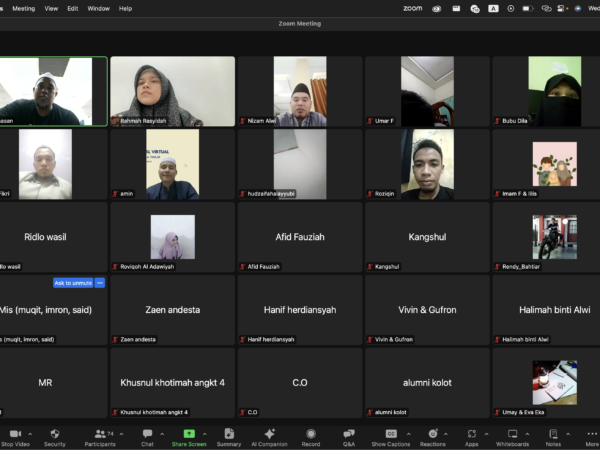The height and width of the screenshot is (450, 600).
Task: Select Roviqoh Al Adawiyah's profile picture
Action: coord(173,237)
